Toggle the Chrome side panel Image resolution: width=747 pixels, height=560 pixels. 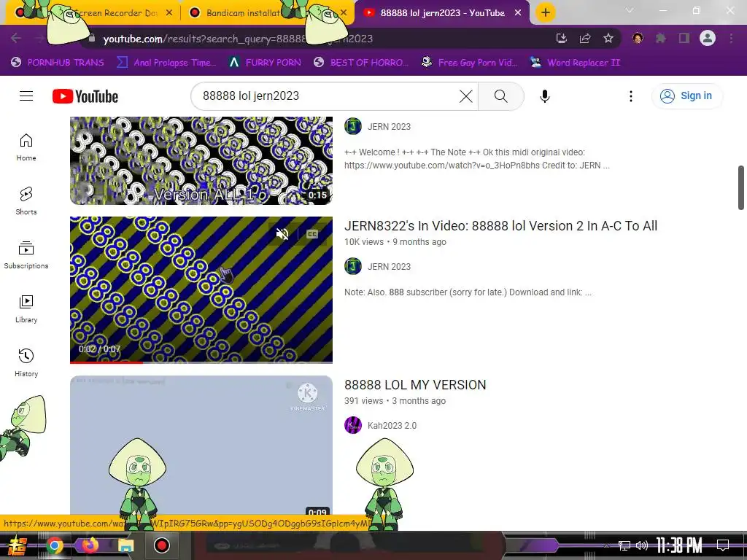(684, 39)
